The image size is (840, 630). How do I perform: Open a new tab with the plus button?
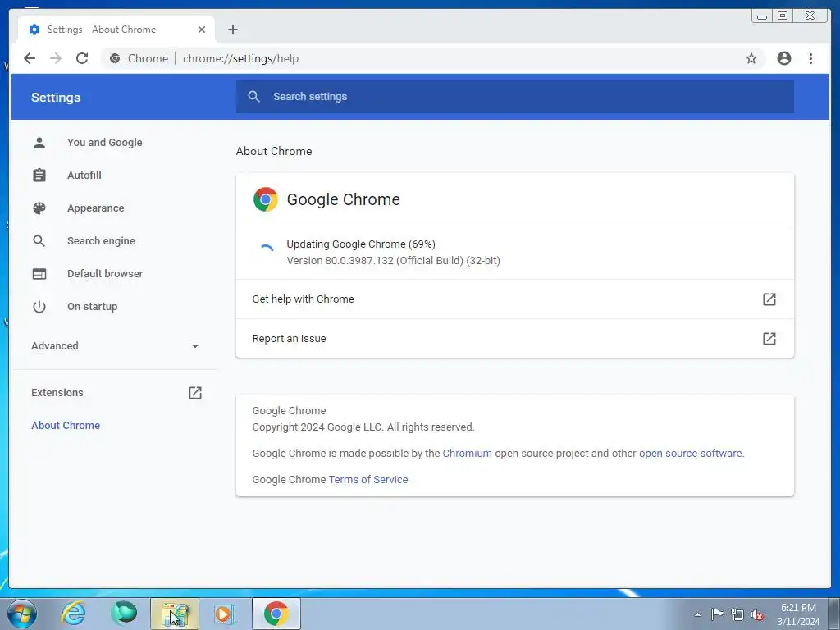(232, 30)
